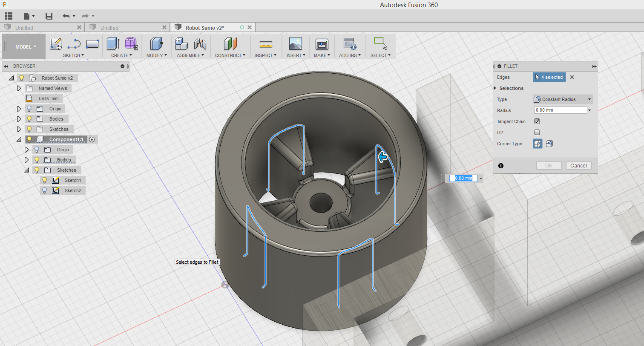The width and height of the screenshot is (644, 346).
Task: Expand the top-level Origin folder
Action: tap(19, 109)
